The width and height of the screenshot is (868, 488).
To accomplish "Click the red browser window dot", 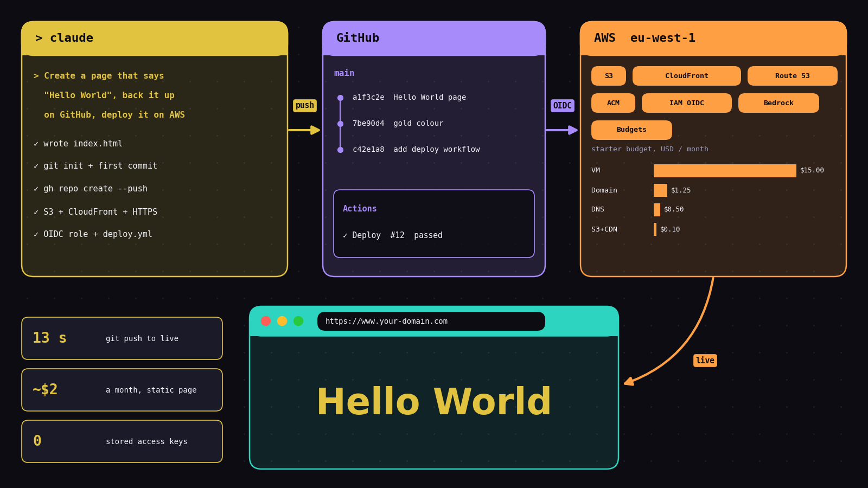I will (x=266, y=321).
